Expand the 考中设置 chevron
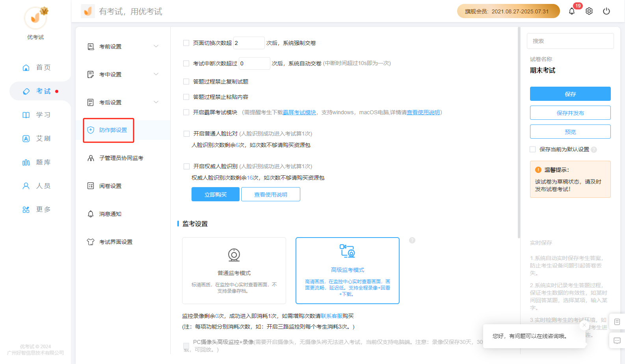Viewport: 625px width, 364px height. (x=156, y=74)
